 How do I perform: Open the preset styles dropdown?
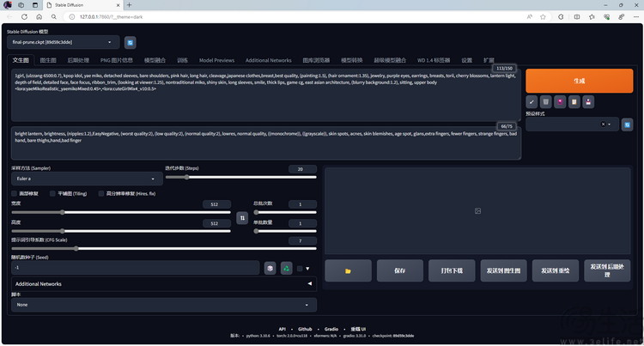[x=572, y=124]
